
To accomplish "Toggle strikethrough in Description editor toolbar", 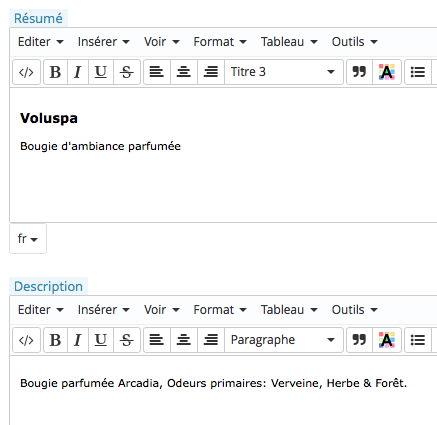I will 126,340.
